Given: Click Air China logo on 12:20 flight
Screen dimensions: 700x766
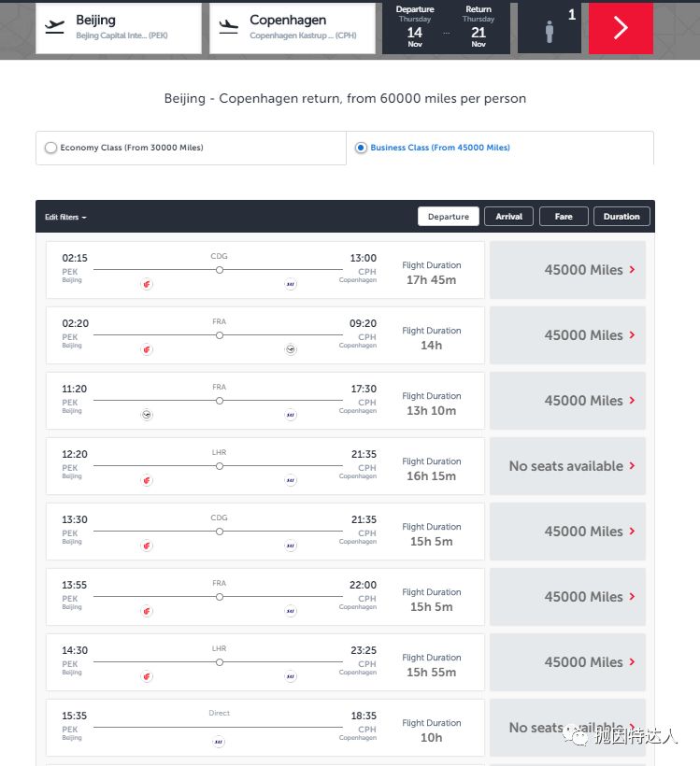Looking at the screenshot, I should 147,480.
